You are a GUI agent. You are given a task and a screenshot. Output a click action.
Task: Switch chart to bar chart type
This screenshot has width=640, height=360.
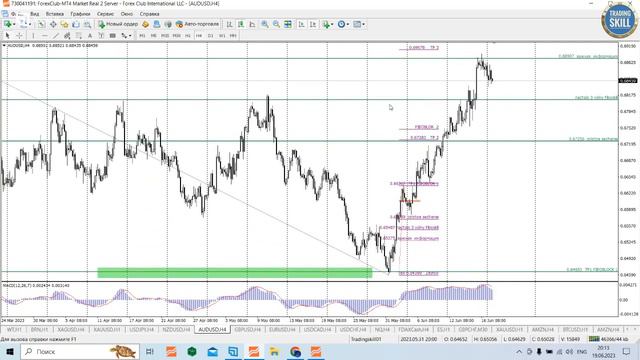(229, 24)
